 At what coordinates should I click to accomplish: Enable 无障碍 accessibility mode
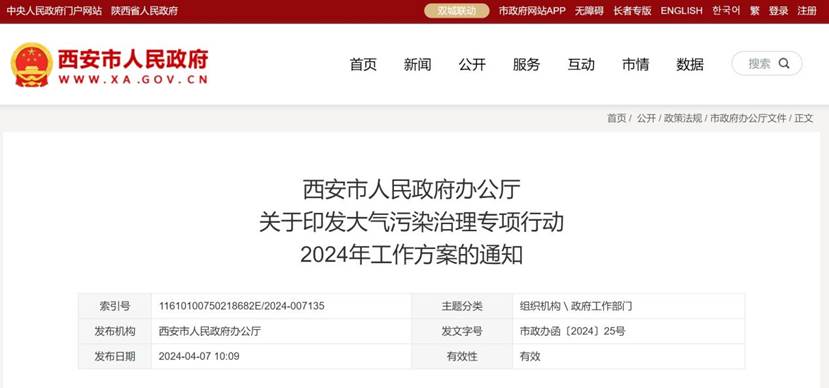click(589, 11)
